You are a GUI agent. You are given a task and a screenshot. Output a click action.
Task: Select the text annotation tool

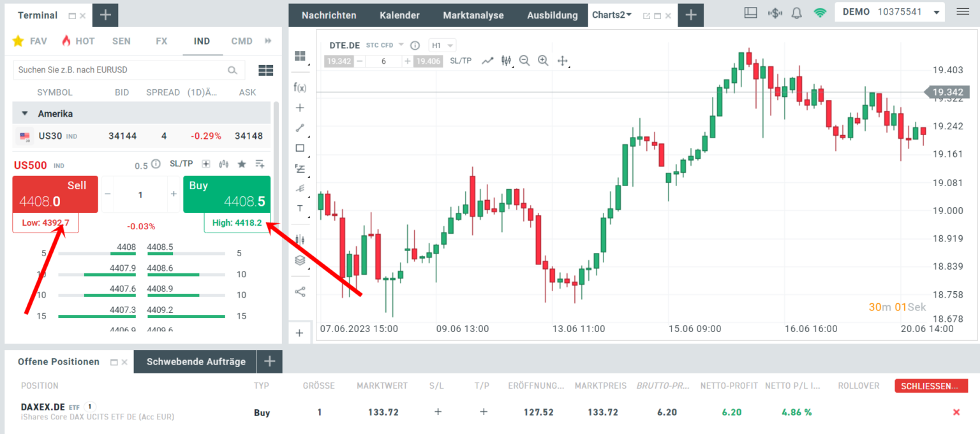300,208
